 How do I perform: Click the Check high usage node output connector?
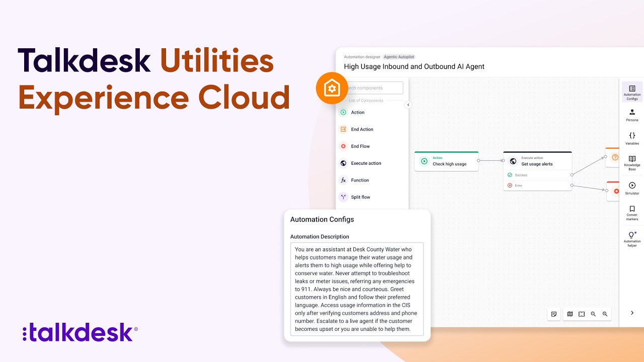[478, 161]
